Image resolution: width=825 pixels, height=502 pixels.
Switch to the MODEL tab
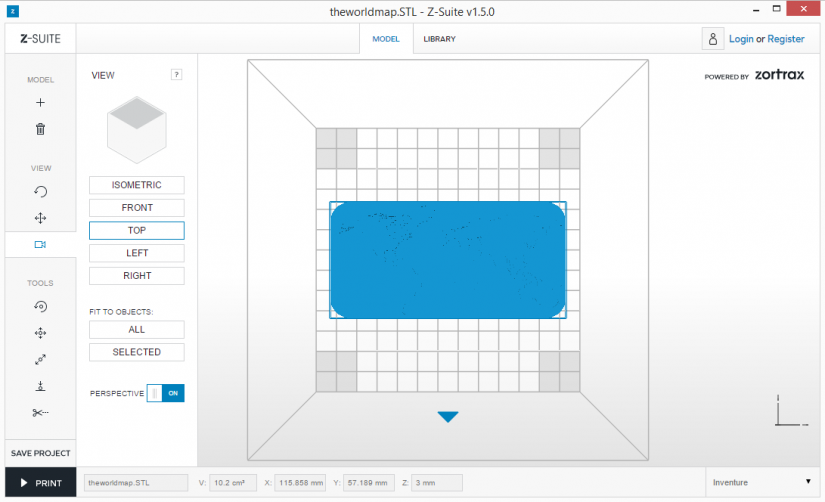386,39
